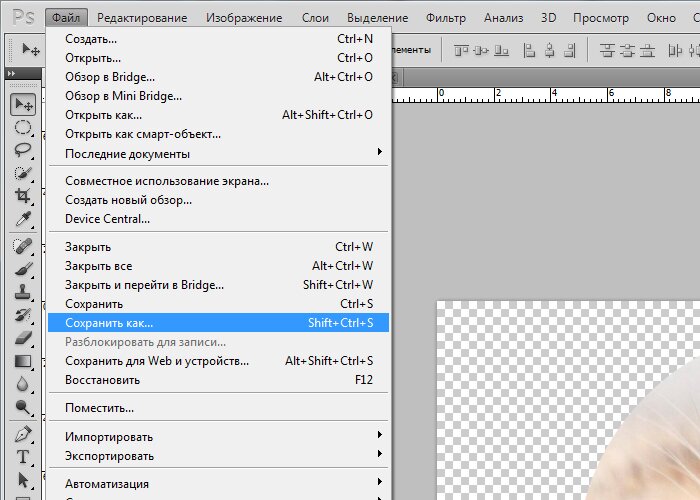
Task: Choose Сохранить для Web и устройств...
Action: tap(218, 361)
